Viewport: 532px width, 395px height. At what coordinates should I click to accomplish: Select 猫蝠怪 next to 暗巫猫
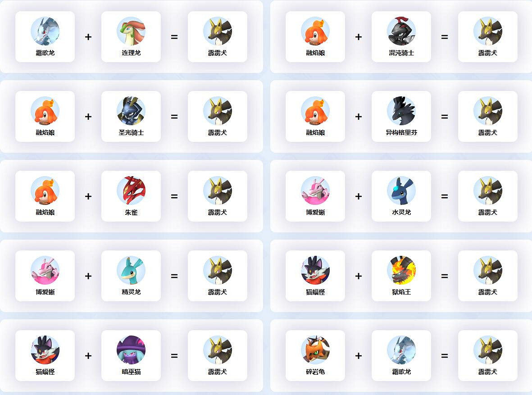45,356
